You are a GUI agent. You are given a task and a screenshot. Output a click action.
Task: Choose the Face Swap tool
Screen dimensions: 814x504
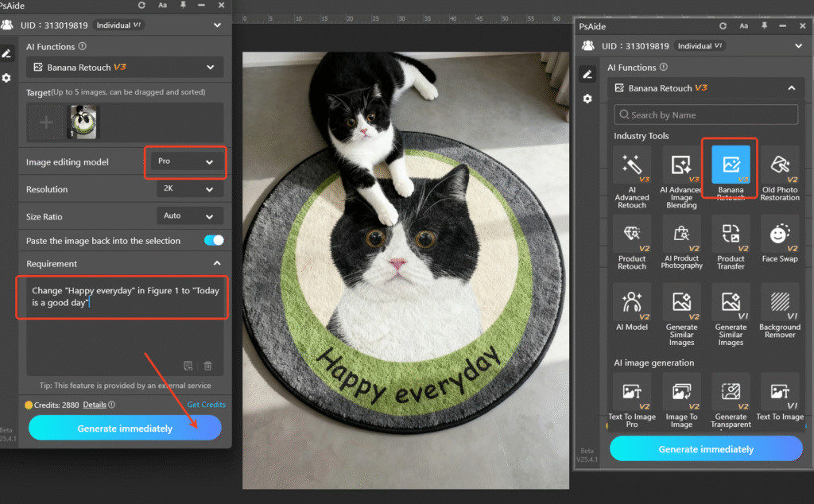pos(780,241)
